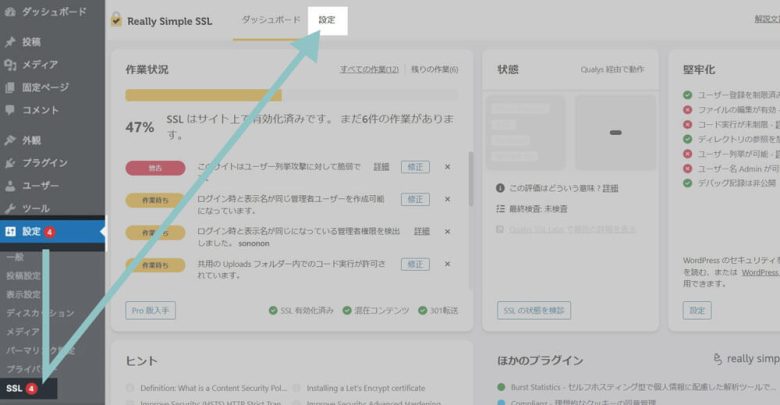Click the red X for ユーザー名 Admin
Image resolution: width=780 pixels, height=405 pixels.
point(687,168)
